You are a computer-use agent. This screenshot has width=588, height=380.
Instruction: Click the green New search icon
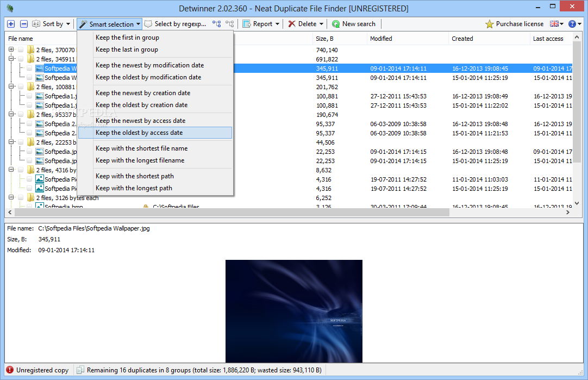pyautogui.click(x=336, y=24)
